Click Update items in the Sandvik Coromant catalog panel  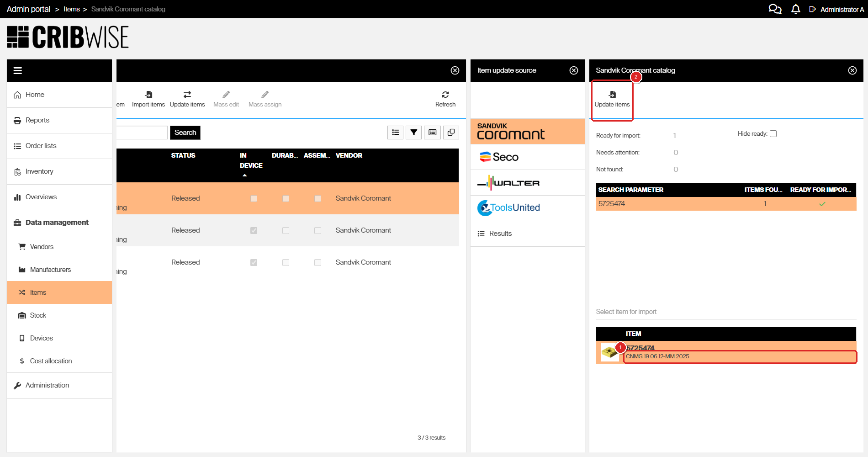pos(612,99)
